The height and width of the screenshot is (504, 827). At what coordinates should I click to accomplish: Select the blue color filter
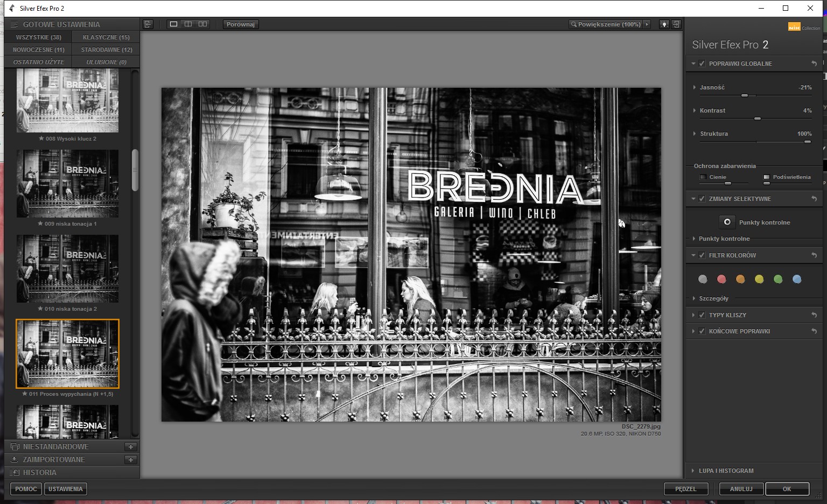click(797, 279)
